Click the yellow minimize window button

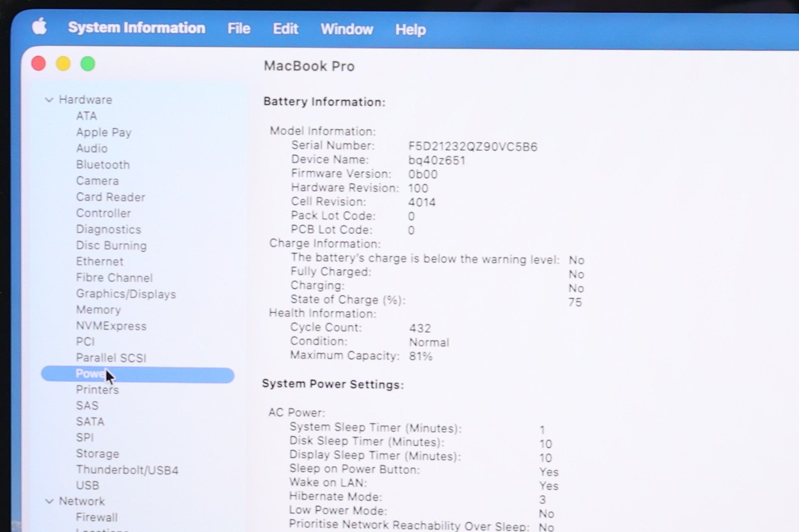tap(63, 64)
